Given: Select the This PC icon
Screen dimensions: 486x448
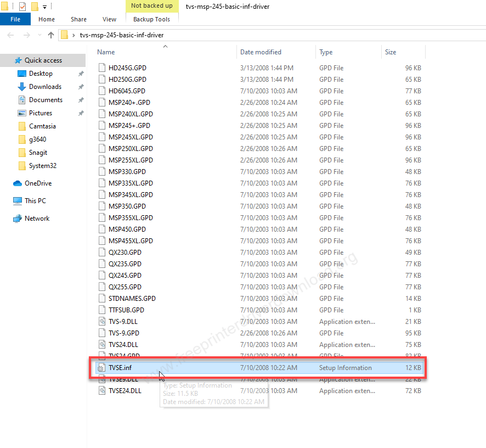Looking at the screenshot, I should tap(18, 201).
